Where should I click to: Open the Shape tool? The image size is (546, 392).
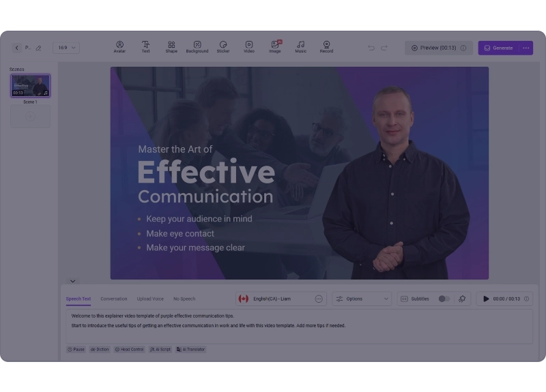pyautogui.click(x=171, y=47)
